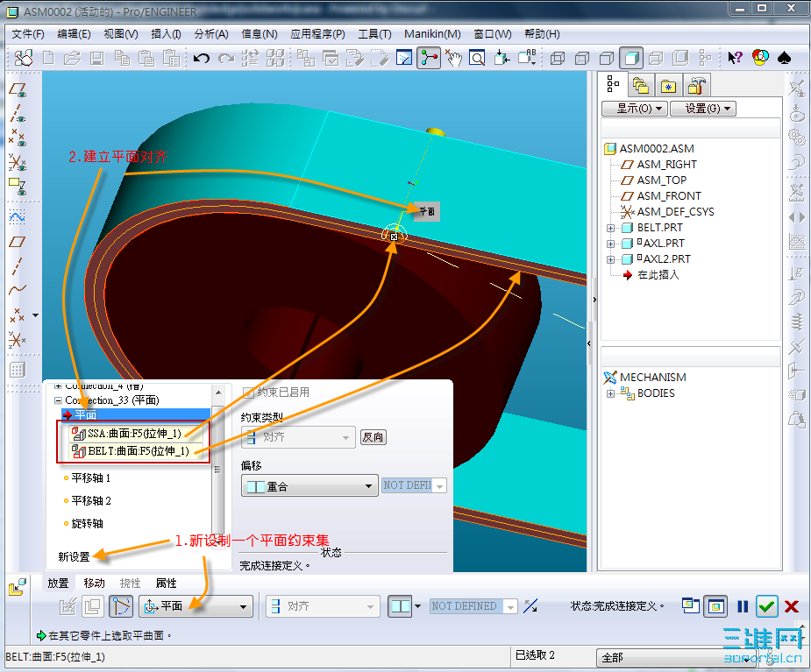Click the 反向 button

tap(373, 437)
